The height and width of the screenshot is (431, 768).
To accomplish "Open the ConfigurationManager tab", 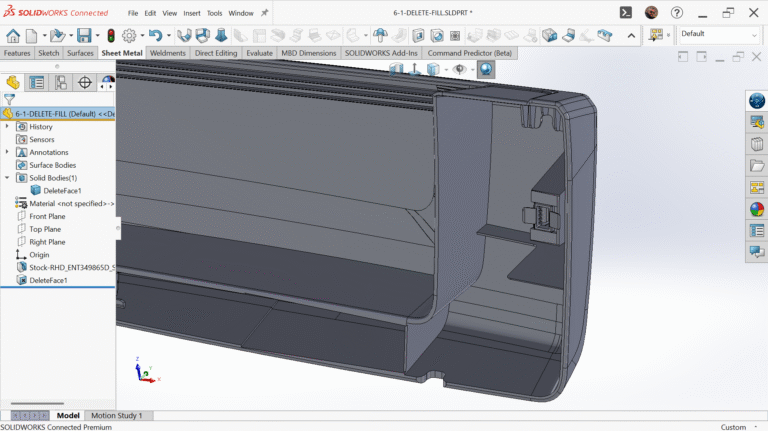I will pyautogui.click(x=61, y=82).
